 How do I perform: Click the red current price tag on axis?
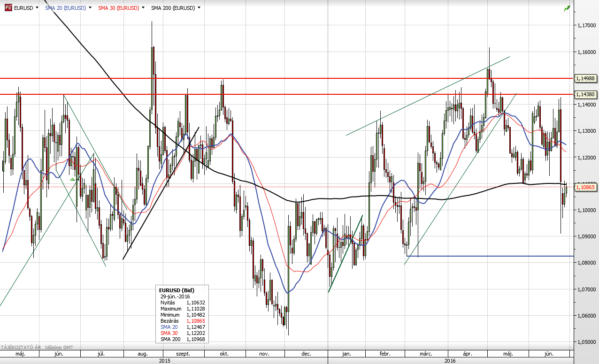(586, 187)
